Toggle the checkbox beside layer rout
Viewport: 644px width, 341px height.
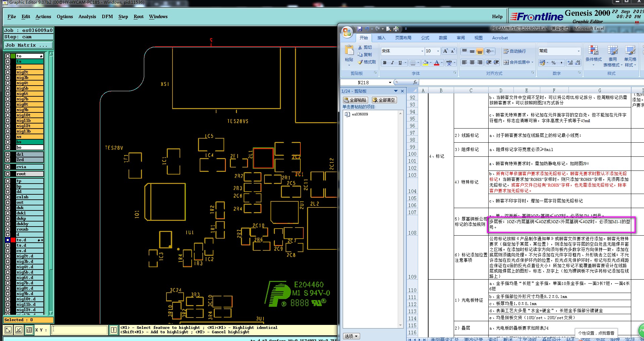tap(8, 174)
